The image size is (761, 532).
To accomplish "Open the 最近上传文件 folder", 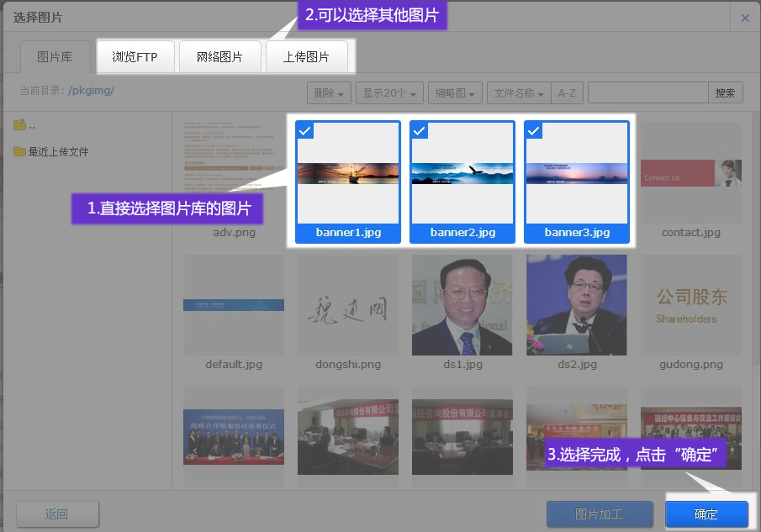I will pyautogui.click(x=50, y=152).
